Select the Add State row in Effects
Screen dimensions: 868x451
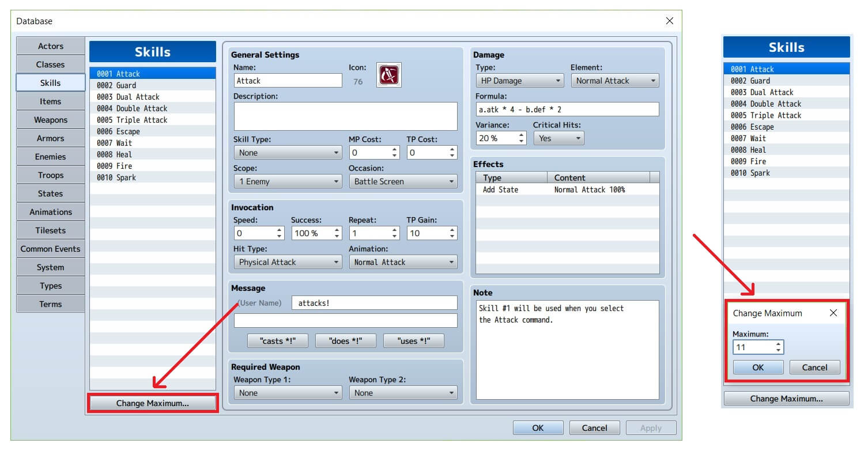point(568,190)
